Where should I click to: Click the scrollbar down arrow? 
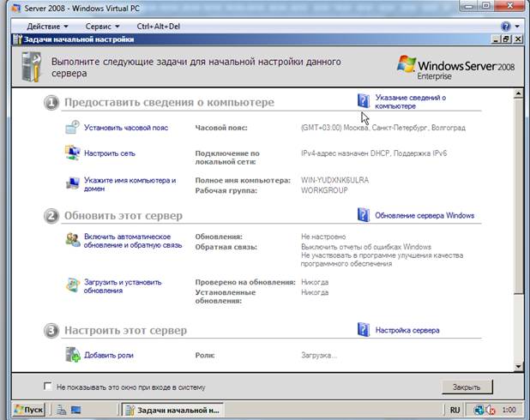518,366
